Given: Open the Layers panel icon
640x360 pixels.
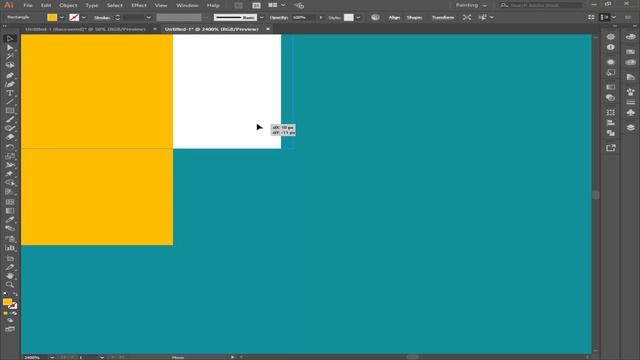Looking at the screenshot, I should (x=631, y=128).
